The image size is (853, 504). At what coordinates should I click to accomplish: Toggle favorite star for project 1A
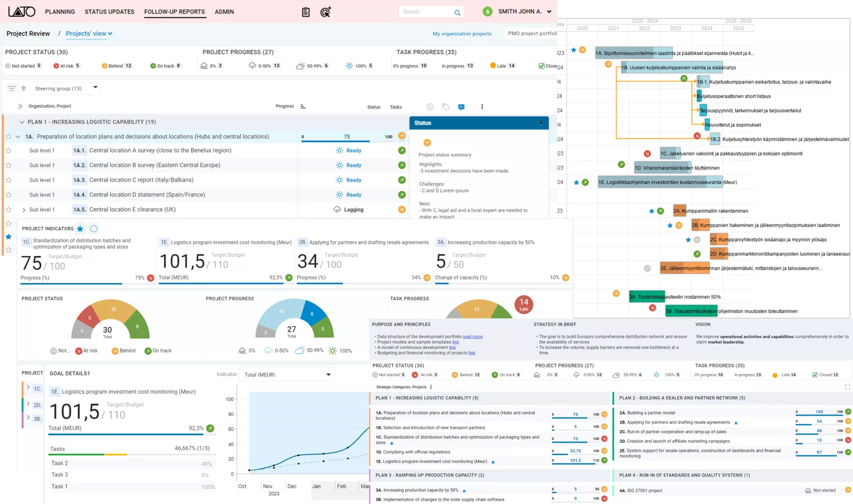tap(8, 137)
